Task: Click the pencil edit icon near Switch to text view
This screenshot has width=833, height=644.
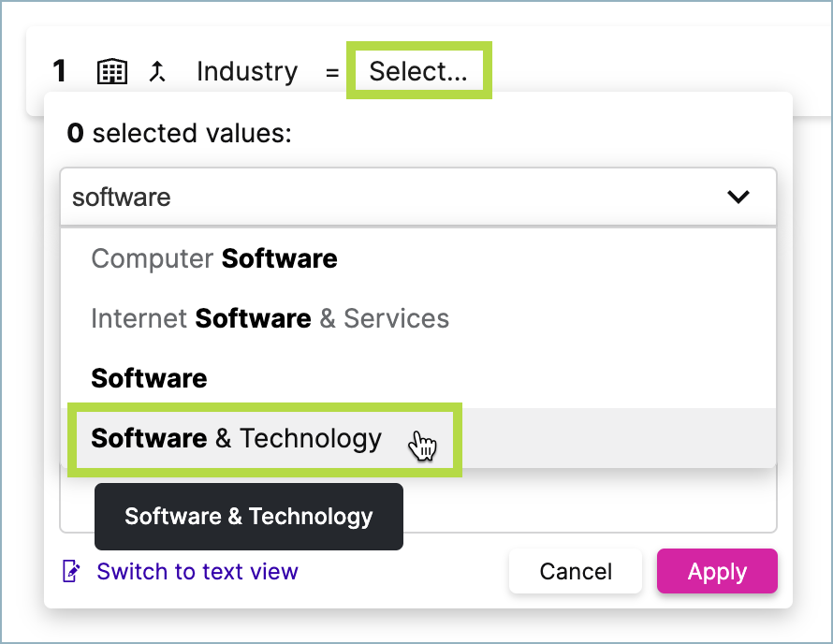Action: click(x=71, y=571)
